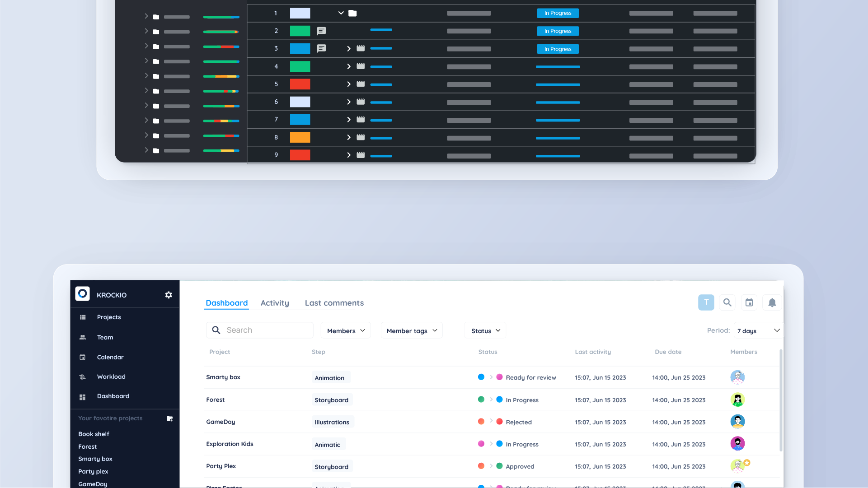Click the Storyboard step of Party Plex
The width and height of the screenshot is (868, 488).
pyautogui.click(x=332, y=467)
